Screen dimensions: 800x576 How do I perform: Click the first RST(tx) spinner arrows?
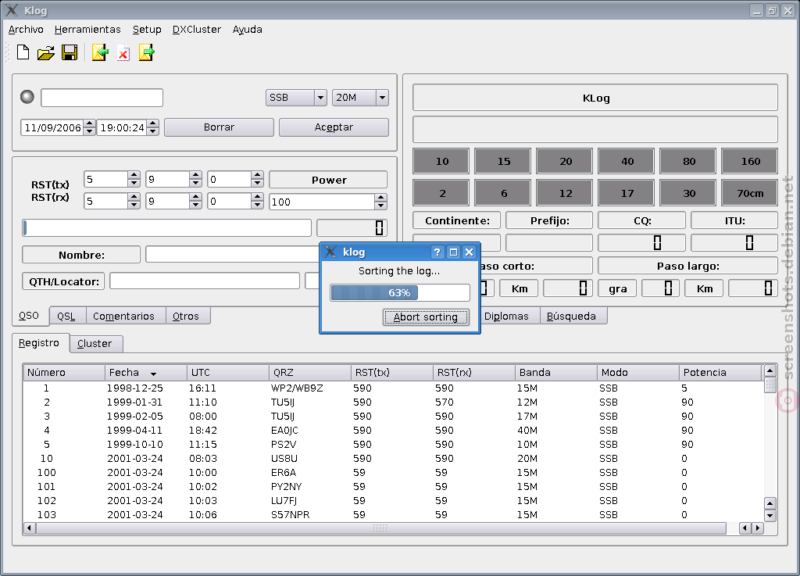click(x=134, y=179)
